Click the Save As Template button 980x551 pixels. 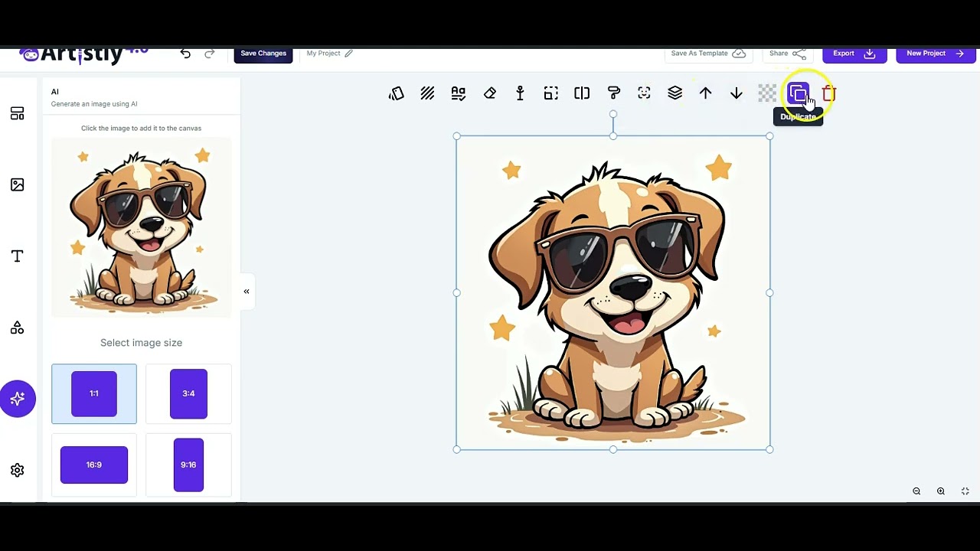(x=708, y=54)
